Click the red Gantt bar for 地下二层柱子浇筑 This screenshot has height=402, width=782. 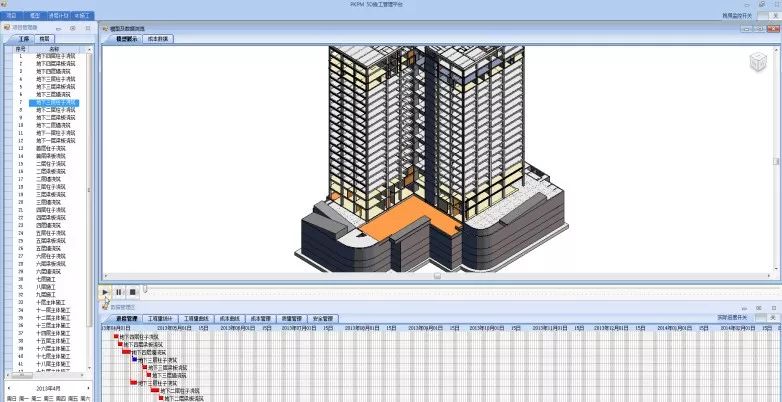point(155,390)
